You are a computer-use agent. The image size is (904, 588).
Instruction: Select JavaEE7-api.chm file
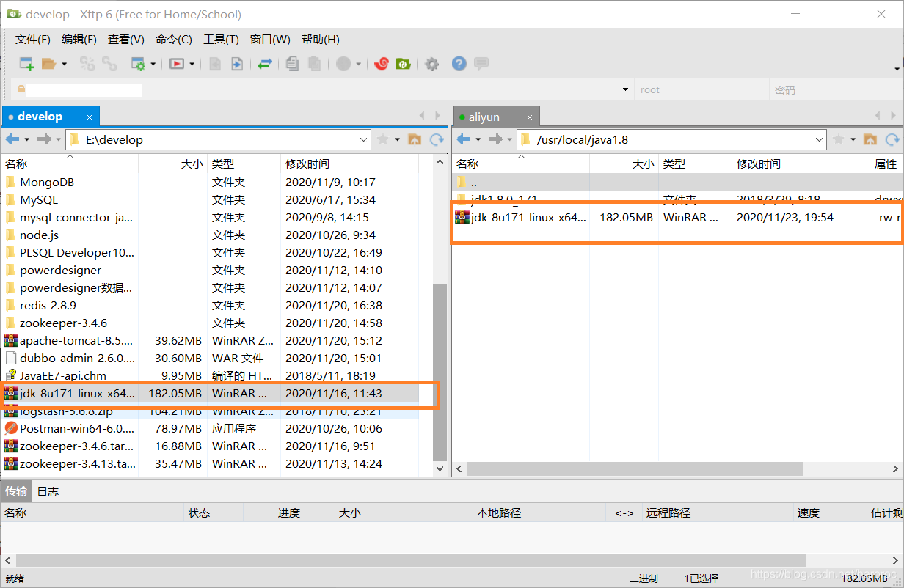click(x=62, y=375)
